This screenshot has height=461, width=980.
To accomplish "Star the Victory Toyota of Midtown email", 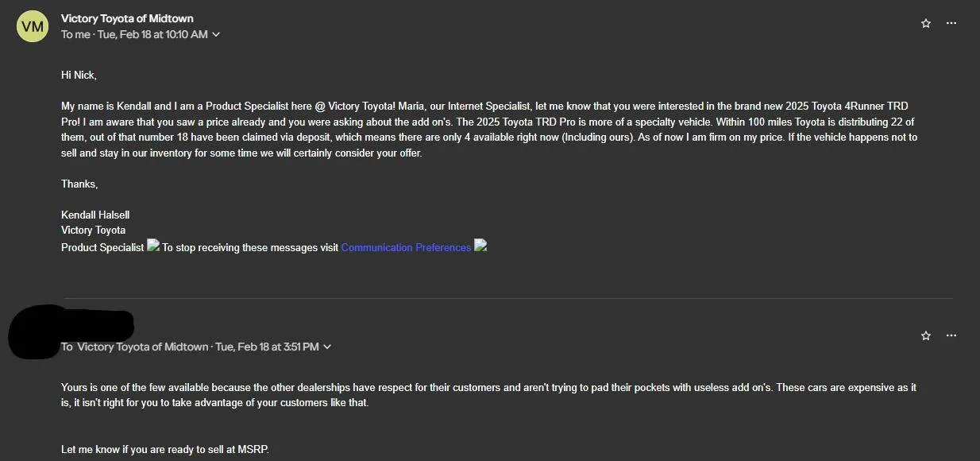I will pyautogui.click(x=926, y=24).
